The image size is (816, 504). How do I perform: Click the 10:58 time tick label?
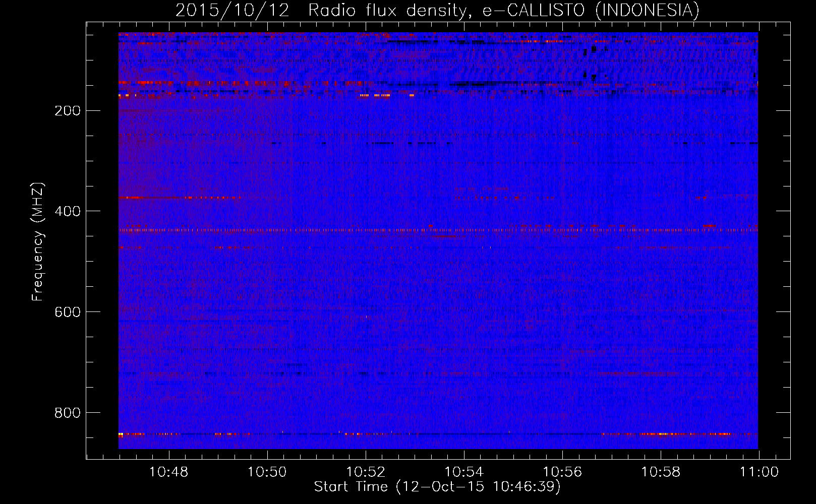click(x=661, y=472)
